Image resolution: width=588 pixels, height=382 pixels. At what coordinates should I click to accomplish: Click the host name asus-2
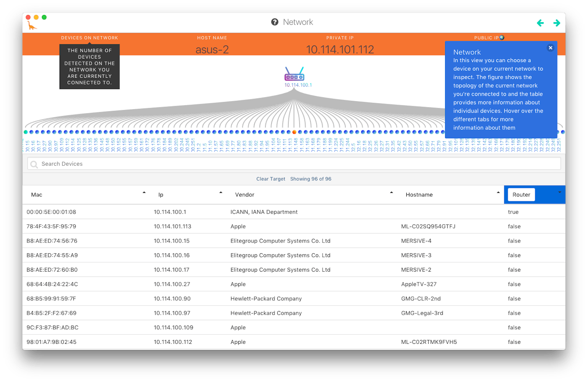point(212,50)
